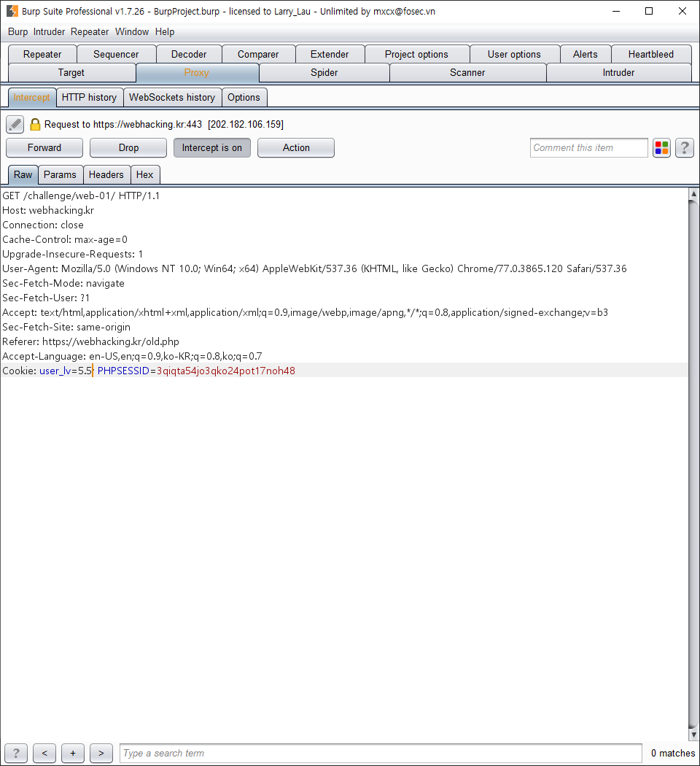Click the Type a search term field
The height and width of the screenshot is (766, 700).
(381, 753)
